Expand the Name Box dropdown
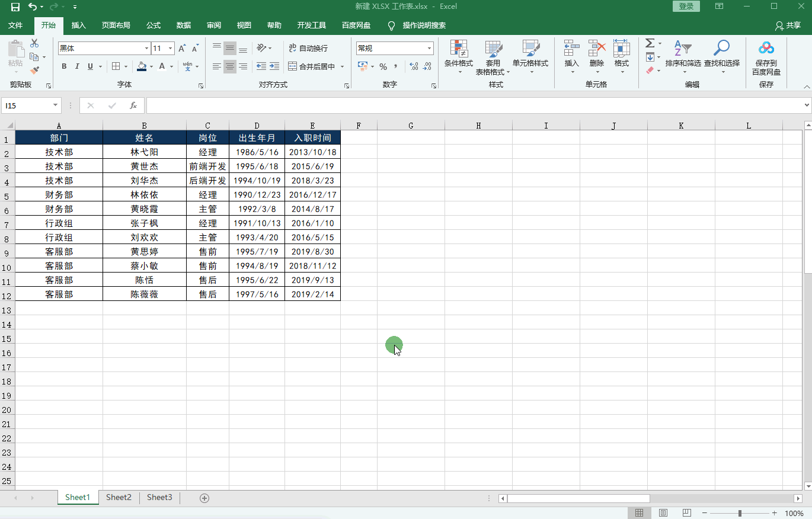Screen dimensions: 812x519 (x=56, y=105)
